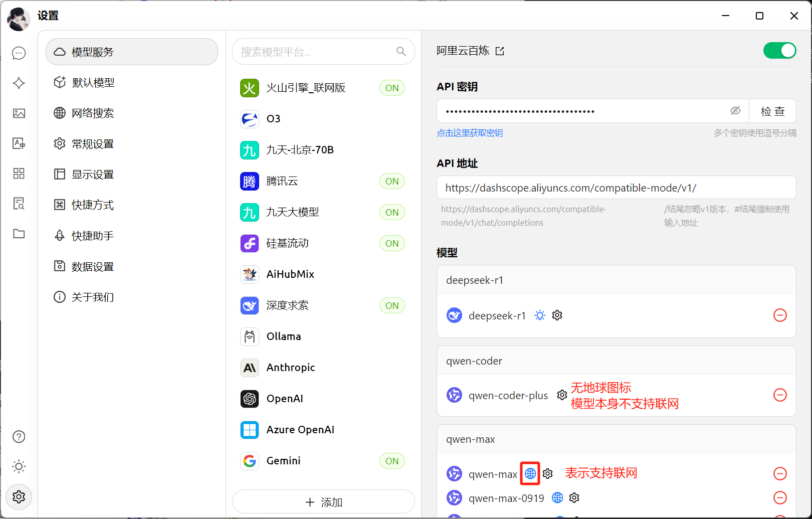Choose 快捷方式 from settings menu
Viewport: 812px width, 519px height.
tap(93, 205)
